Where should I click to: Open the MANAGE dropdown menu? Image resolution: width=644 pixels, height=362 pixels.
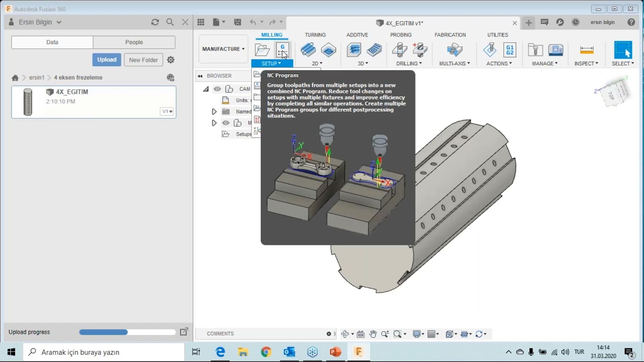(545, 63)
